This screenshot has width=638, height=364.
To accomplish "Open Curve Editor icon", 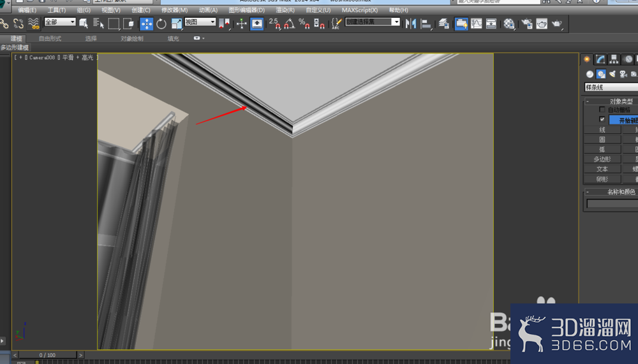I will coord(476,24).
